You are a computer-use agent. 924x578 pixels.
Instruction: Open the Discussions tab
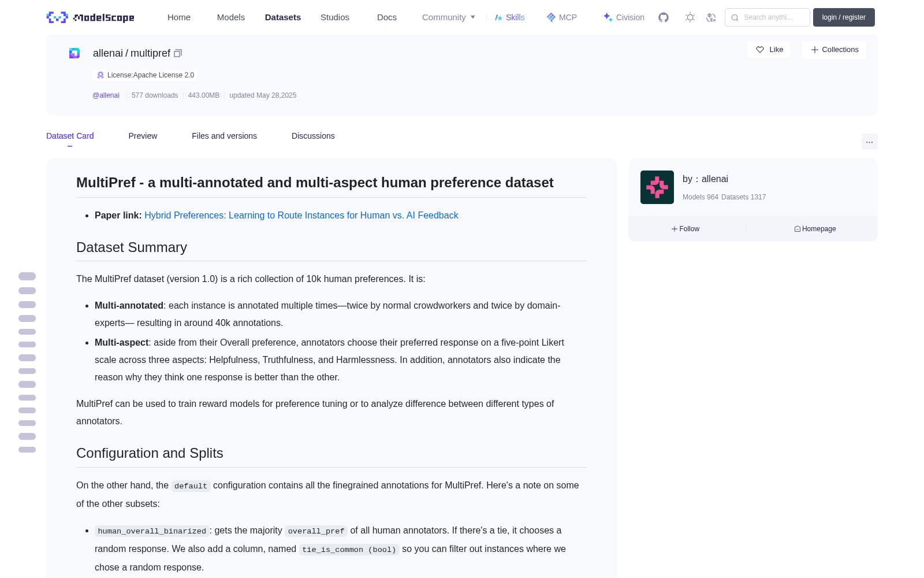(313, 136)
